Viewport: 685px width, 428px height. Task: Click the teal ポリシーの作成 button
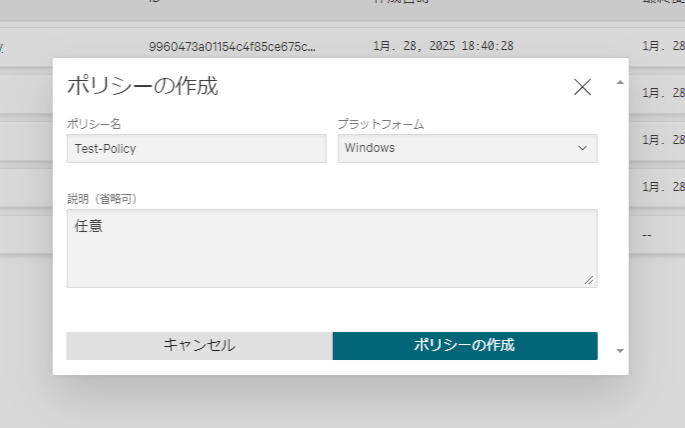point(465,345)
